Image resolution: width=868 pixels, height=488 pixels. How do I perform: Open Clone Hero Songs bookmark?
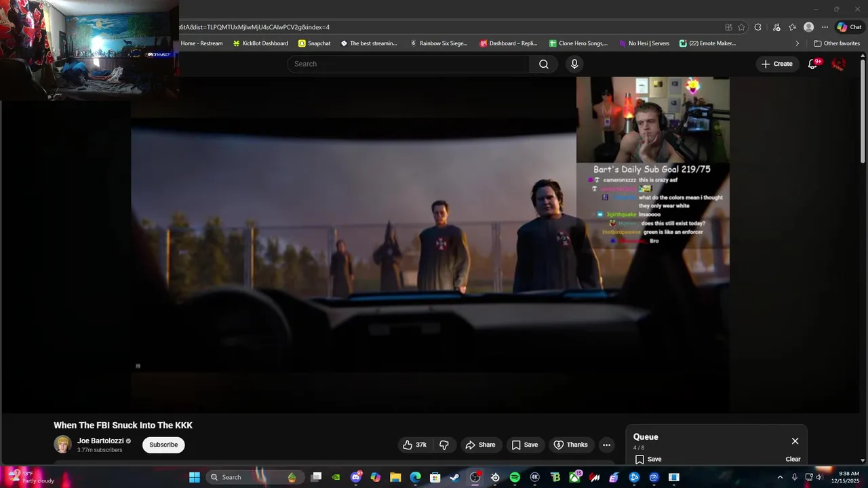pyautogui.click(x=578, y=43)
